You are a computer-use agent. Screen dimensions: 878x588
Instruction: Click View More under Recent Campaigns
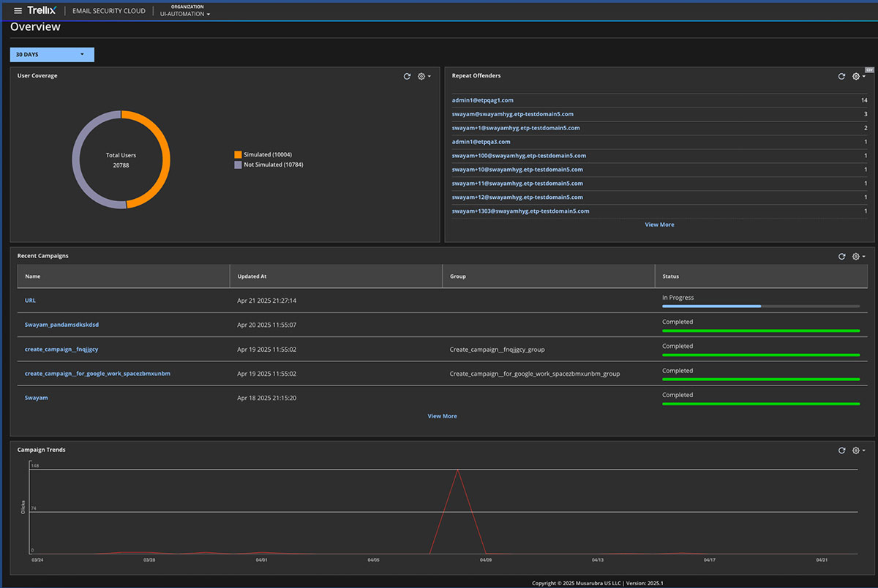pos(442,416)
